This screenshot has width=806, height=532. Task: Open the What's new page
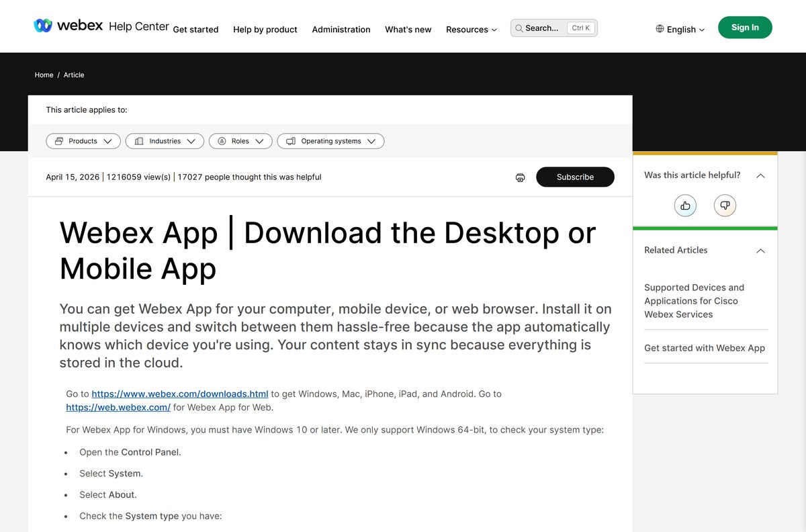pos(408,30)
